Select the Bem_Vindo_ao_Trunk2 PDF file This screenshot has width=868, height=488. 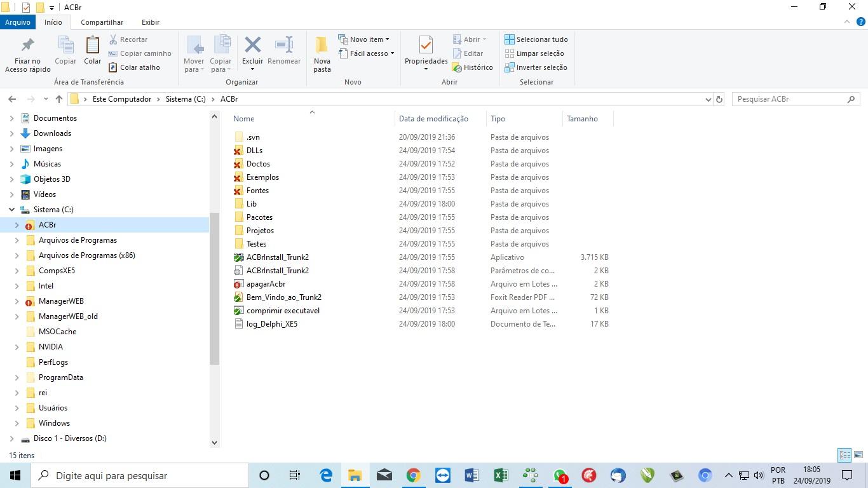click(x=284, y=297)
